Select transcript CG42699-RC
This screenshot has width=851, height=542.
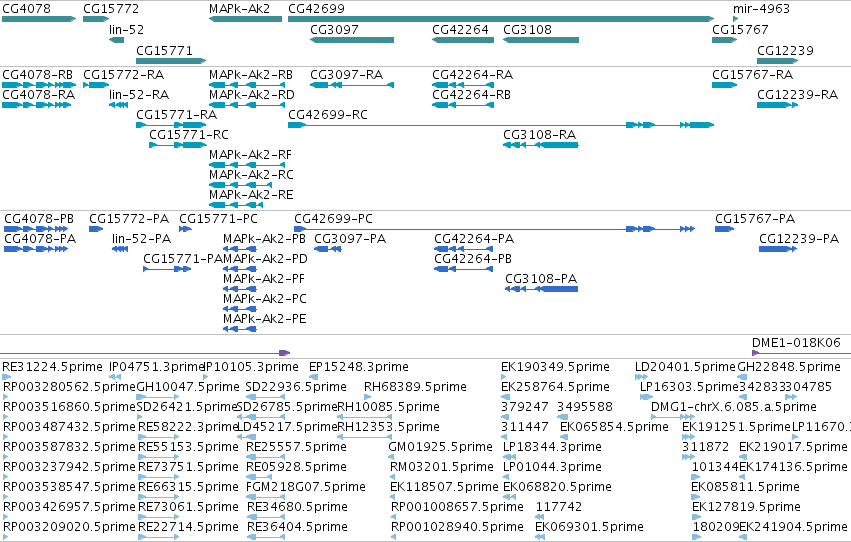pyautogui.click(x=328, y=115)
